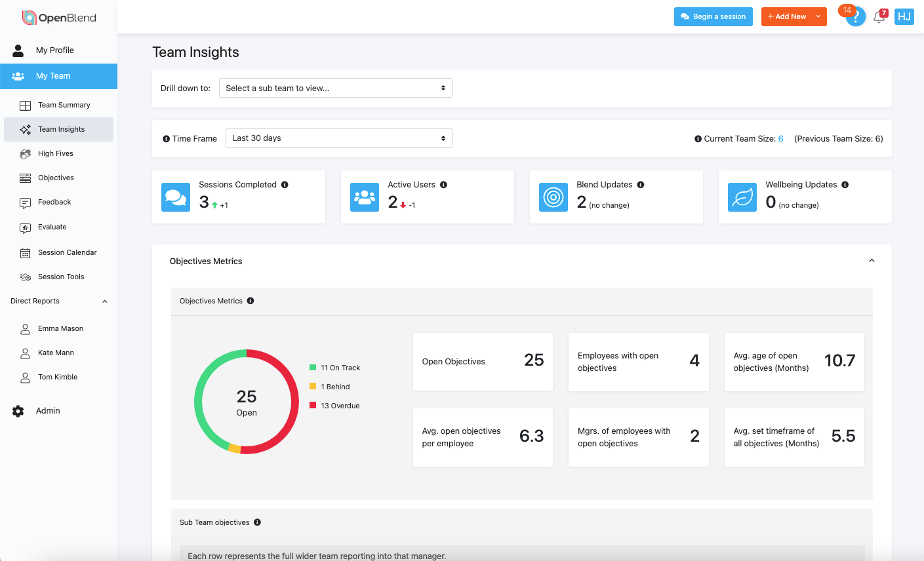
Task: Click the Sessions Completed info icon
Action: [285, 185]
